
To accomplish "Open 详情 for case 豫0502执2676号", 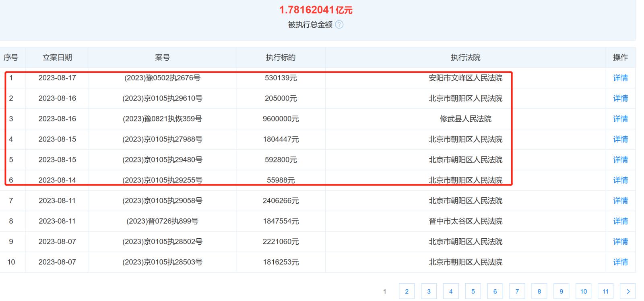I will coord(620,78).
